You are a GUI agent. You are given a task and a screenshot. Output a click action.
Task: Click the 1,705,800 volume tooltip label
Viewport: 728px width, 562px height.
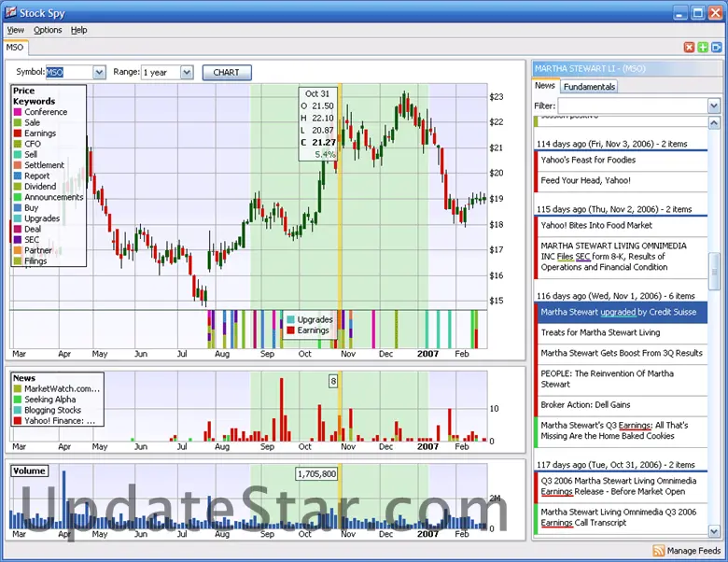click(x=316, y=474)
